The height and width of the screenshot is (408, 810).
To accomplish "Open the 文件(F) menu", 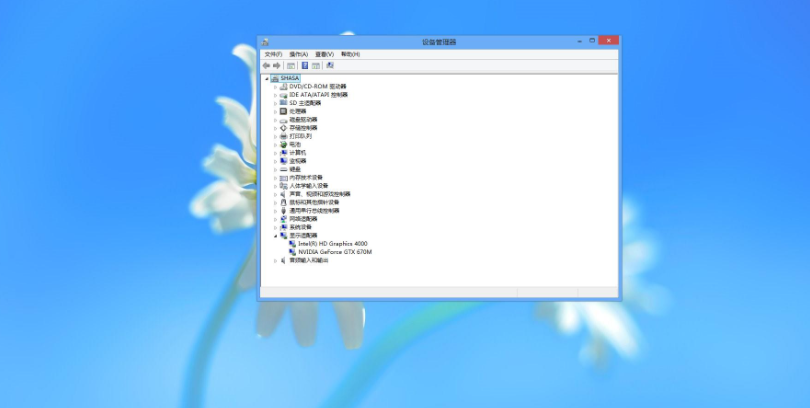I will [273, 54].
